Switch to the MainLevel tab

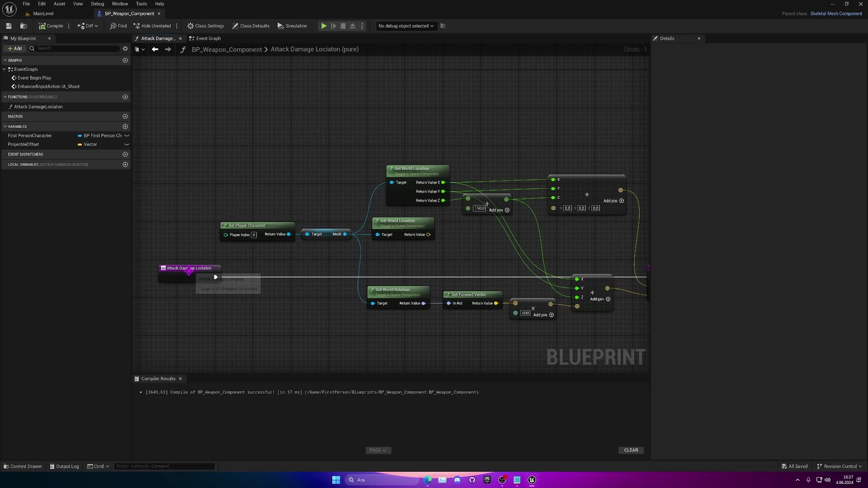pos(43,14)
